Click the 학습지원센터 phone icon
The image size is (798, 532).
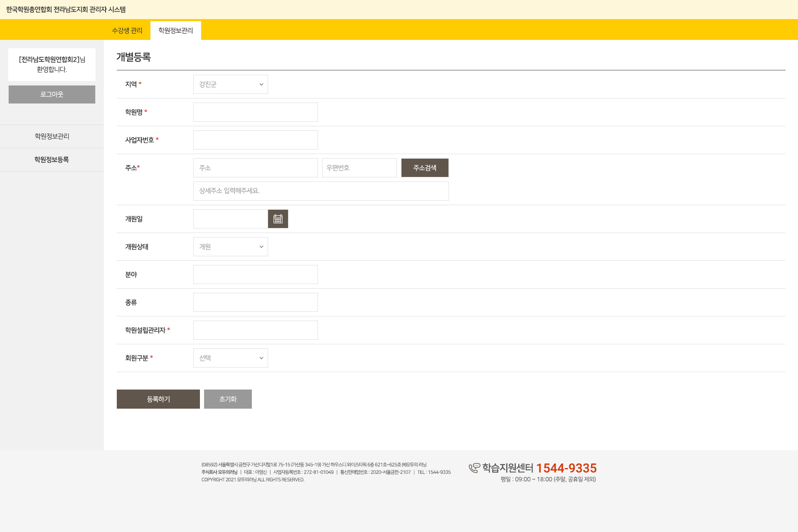pyautogui.click(x=474, y=468)
